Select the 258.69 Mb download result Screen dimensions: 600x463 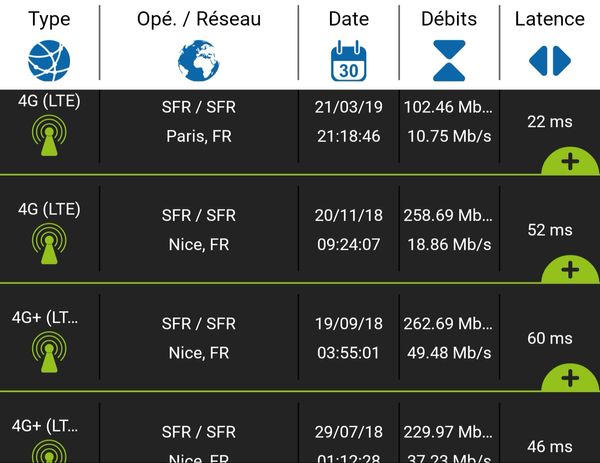click(x=448, y=215)
